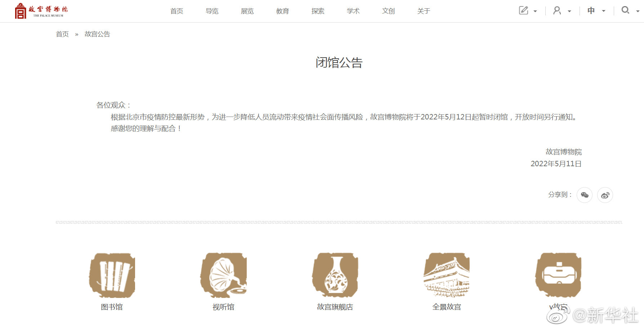Screen dimensions: 644x331
Task: Click the Palace Museum logo
Action: [x=41, y=11]
